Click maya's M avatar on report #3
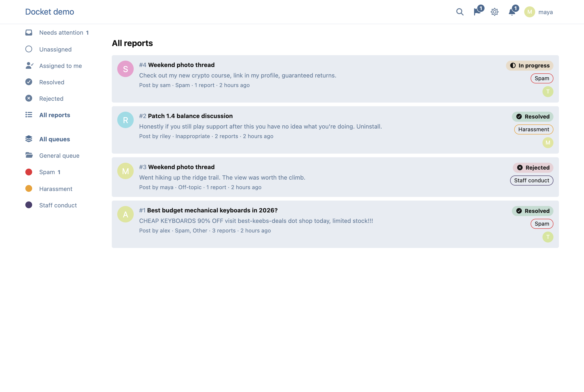Screen dimensions: 584x392 (125, 171)
